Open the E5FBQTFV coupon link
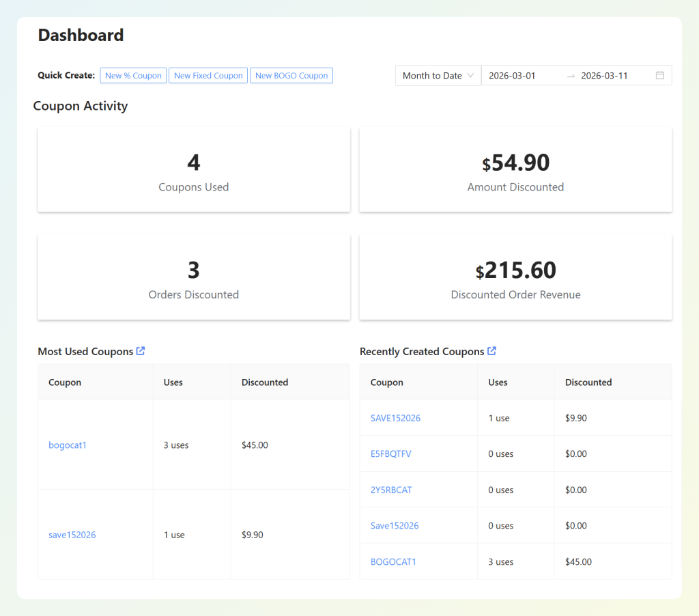This screenshot has width=699, height=616. (390, 453)
